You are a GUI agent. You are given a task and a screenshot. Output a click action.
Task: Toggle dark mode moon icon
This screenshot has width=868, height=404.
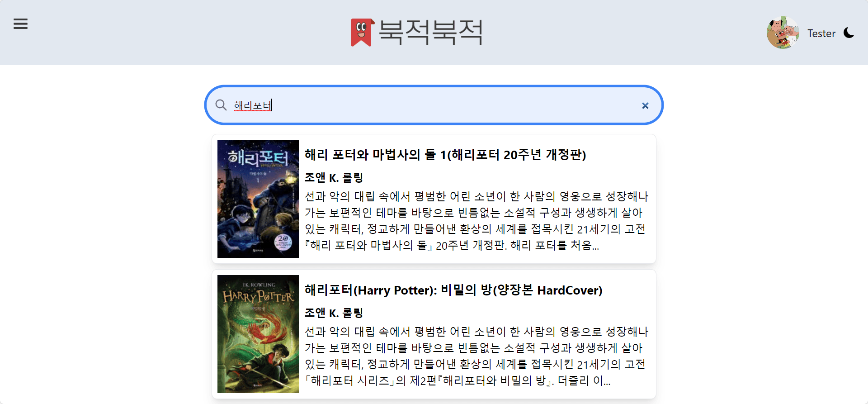849,33
